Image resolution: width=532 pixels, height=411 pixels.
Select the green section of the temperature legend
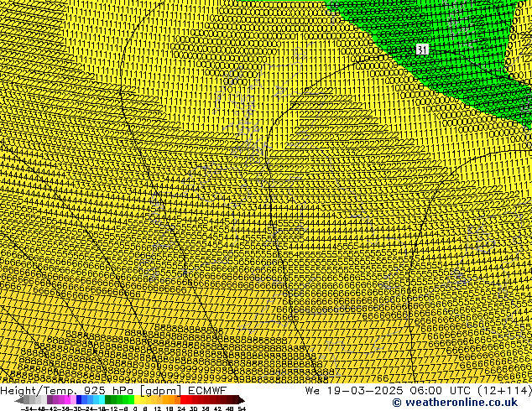(x=120, y=400)
